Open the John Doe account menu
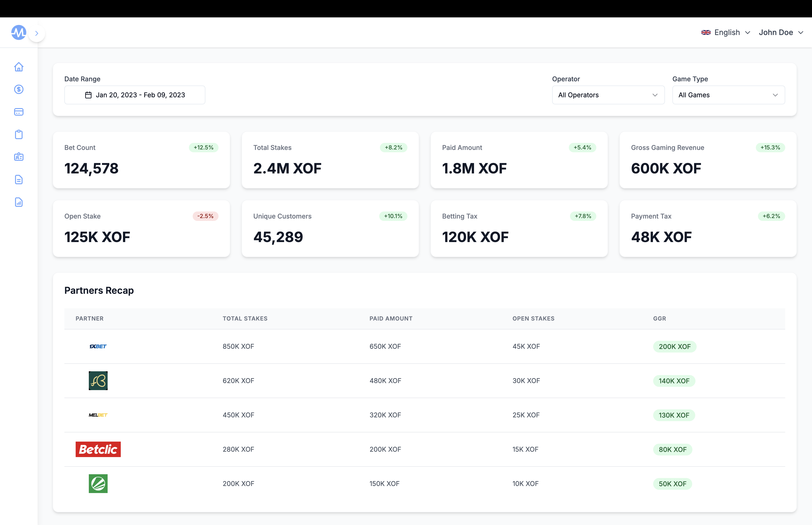This screenshot has height=525, width=812. [x=781, y=32]
